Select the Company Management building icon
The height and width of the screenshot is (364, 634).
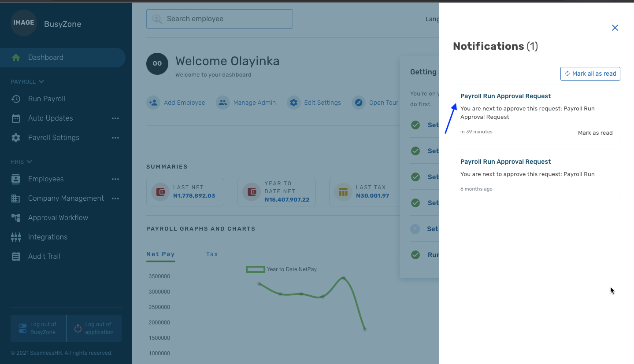(x=16, y=199)
